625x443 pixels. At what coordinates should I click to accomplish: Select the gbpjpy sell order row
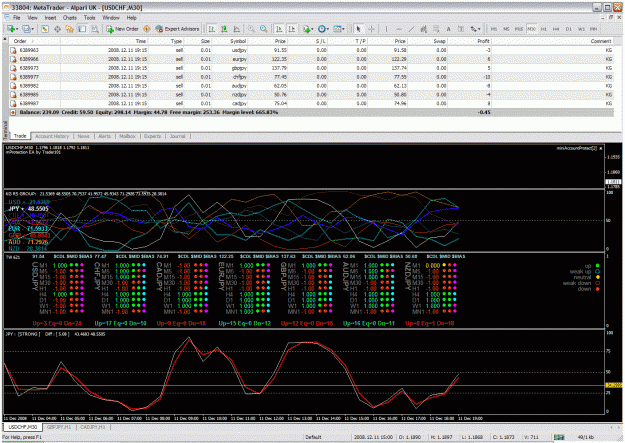pos(311,68)
